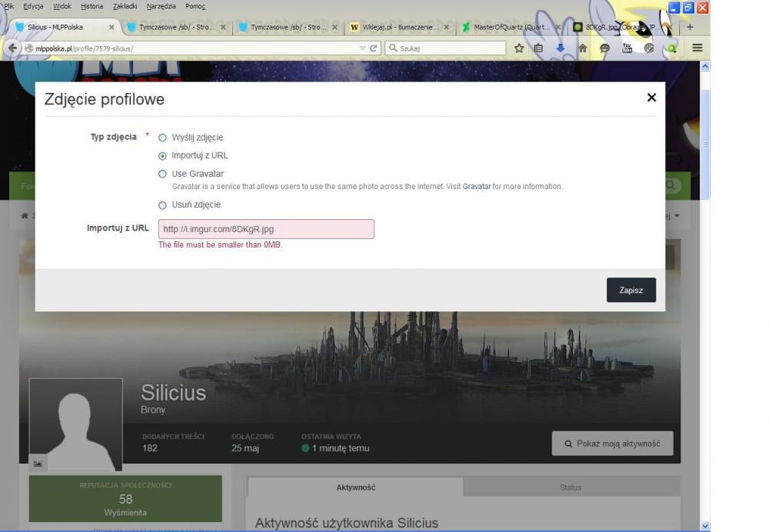769x532 pixels.
Task: Expand the URL bar history dropdown arrow
Action: point(362,48)
